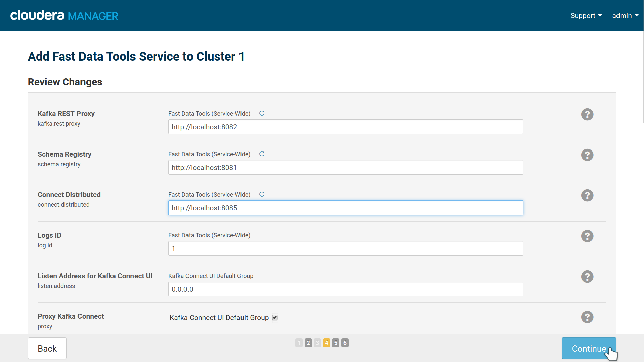This screenshot has width=644, height=362.
Task: Click the Back button
Action: [47, 348]
